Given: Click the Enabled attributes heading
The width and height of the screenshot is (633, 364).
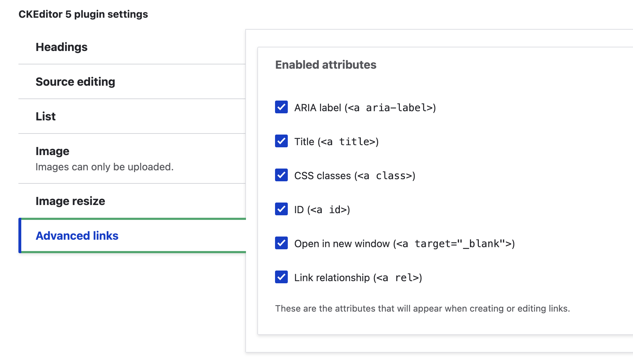Looking at the screenshot, I should tap(326, 65).
